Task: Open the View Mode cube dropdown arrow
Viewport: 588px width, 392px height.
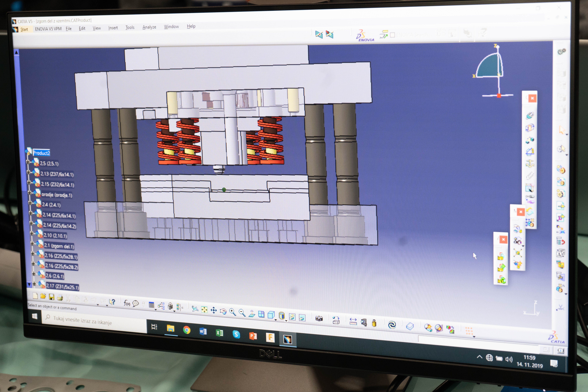Action: [276, 320]
